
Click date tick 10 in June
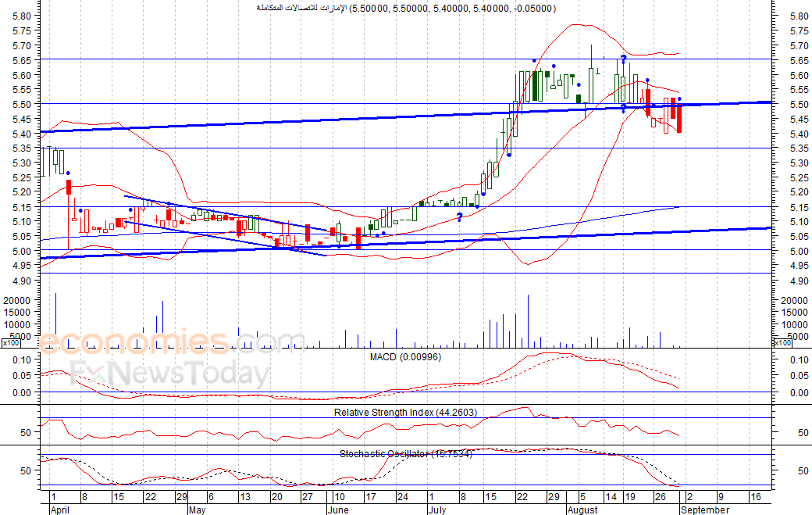(339, 497)
